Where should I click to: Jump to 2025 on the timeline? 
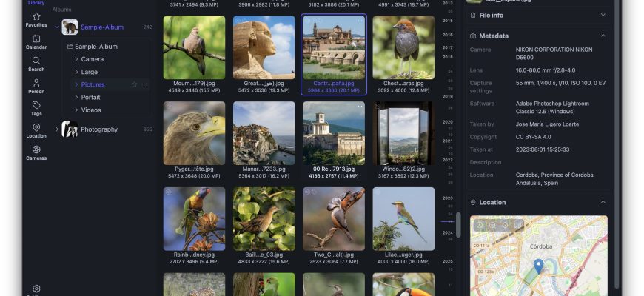(x=447, y=261)
